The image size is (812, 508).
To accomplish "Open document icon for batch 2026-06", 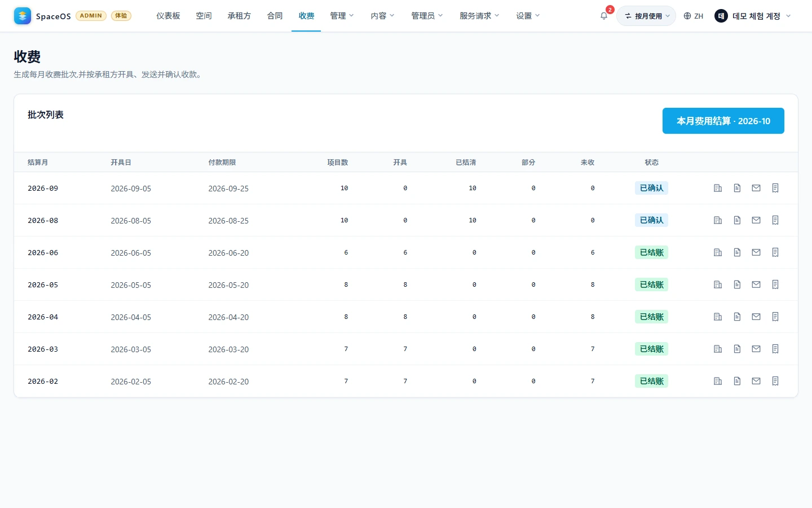I will (737, 252).
